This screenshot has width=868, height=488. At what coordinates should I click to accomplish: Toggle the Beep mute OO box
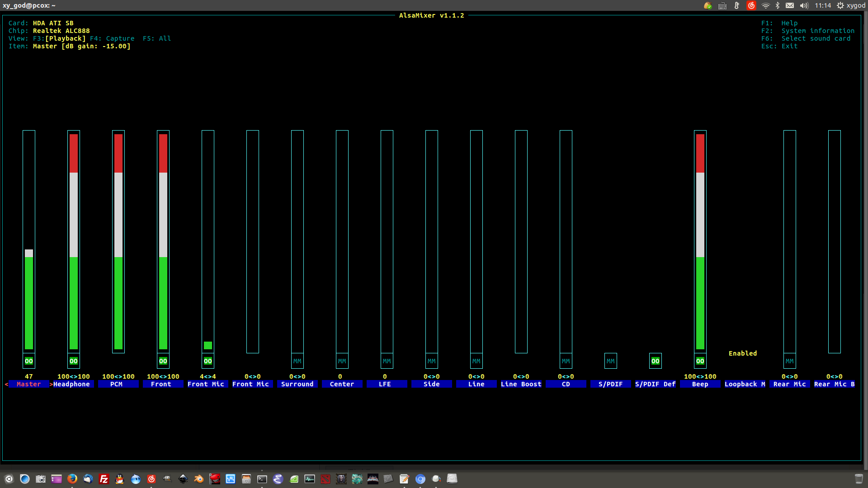700,361
